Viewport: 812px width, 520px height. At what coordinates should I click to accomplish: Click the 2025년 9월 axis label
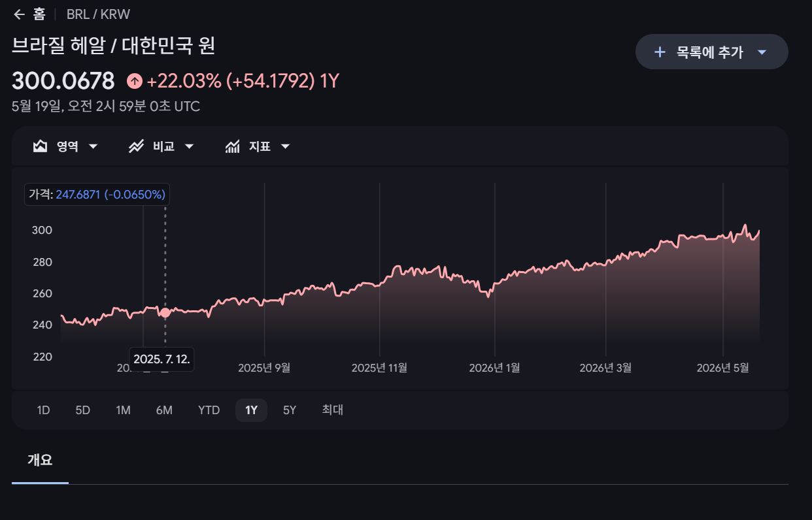point(264,367)
